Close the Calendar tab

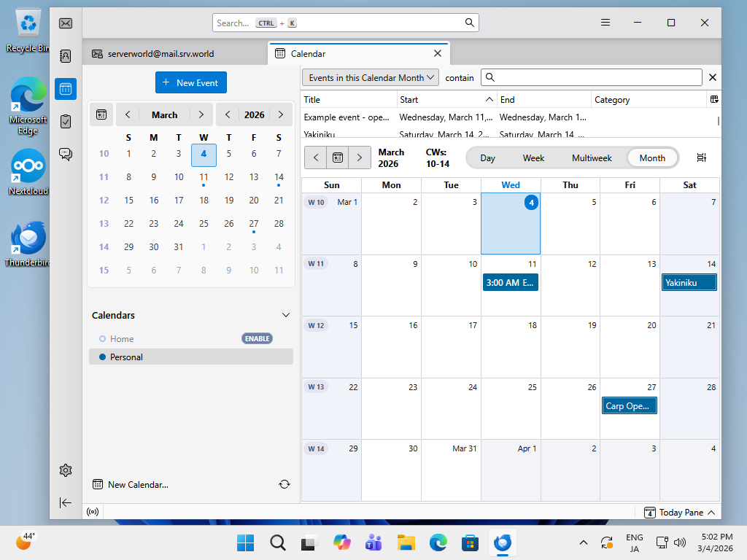coord(438,53)
